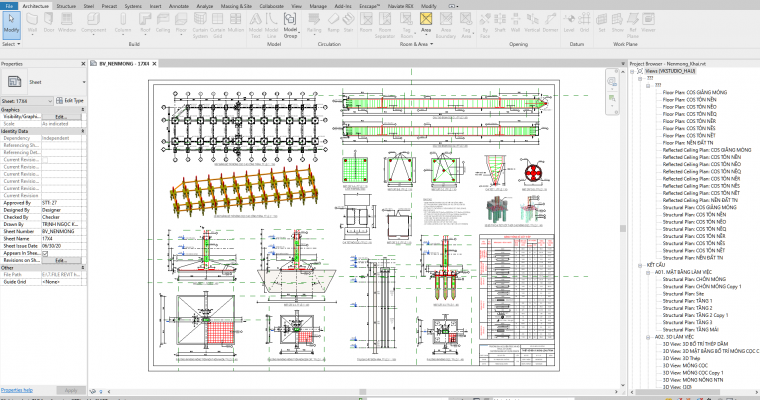Collapse the A02. 3D LÀM VIỆC group
Screen dimensions: 760x400
tap(647, 337)
